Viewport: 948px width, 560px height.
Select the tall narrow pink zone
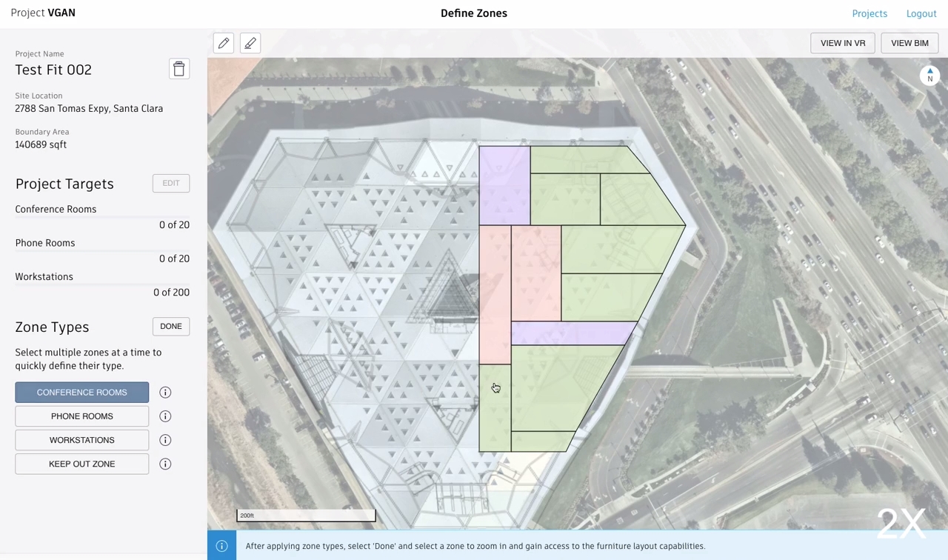495,295
